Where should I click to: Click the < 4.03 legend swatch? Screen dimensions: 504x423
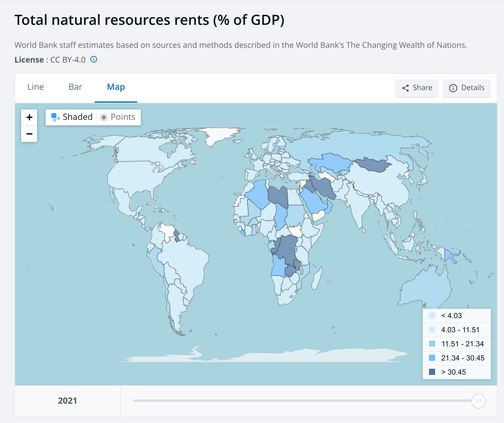pos(432,315)
